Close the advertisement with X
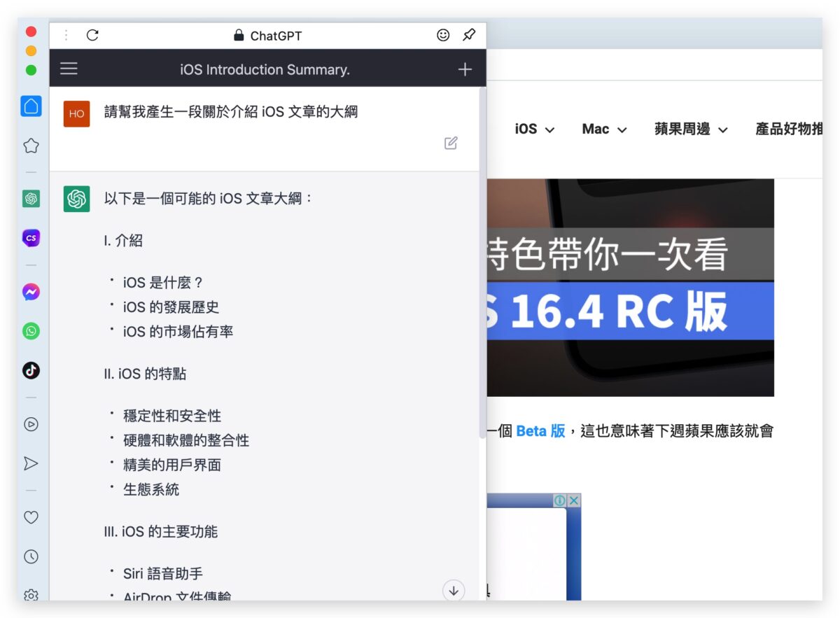Image resolution: width=840 pixels, height=618 pixels. 574,500
